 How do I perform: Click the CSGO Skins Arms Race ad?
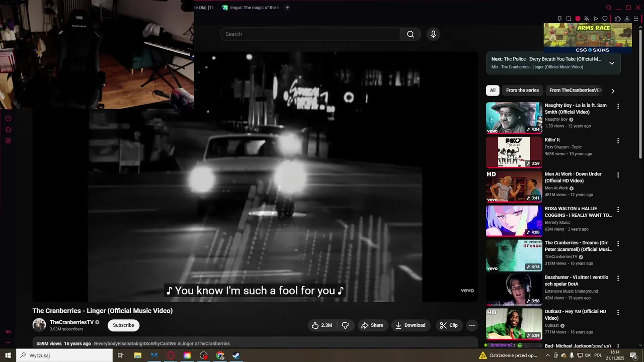[588, 38]
